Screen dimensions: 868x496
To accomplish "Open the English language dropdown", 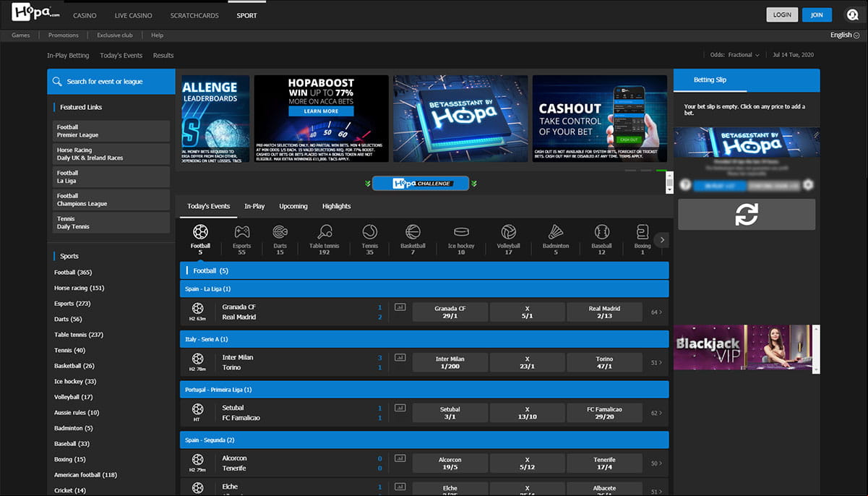I will (x=845, y=35).
